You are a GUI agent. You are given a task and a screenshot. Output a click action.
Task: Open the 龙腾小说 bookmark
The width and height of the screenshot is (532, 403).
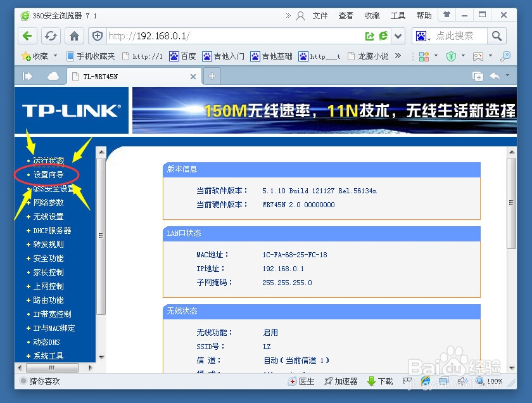pyautogui.click(x=369, y=56)
